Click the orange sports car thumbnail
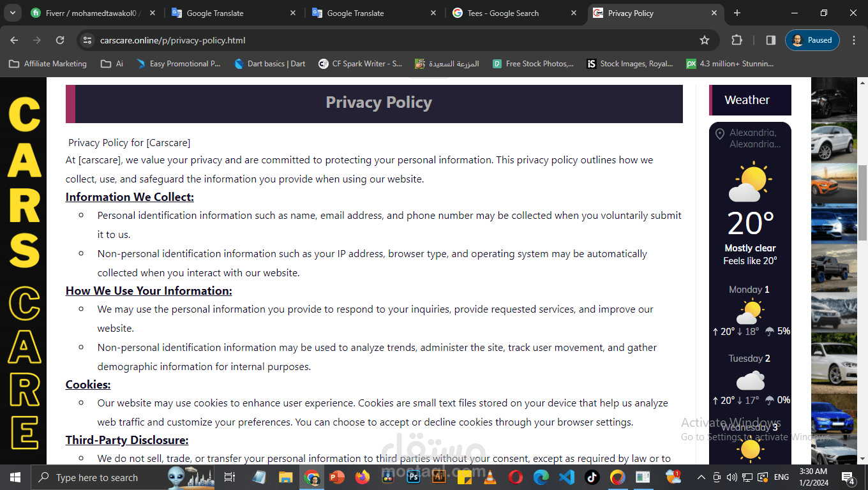Image resolution: width=868 pixels, height=490 pixels. tap(834, 183)
